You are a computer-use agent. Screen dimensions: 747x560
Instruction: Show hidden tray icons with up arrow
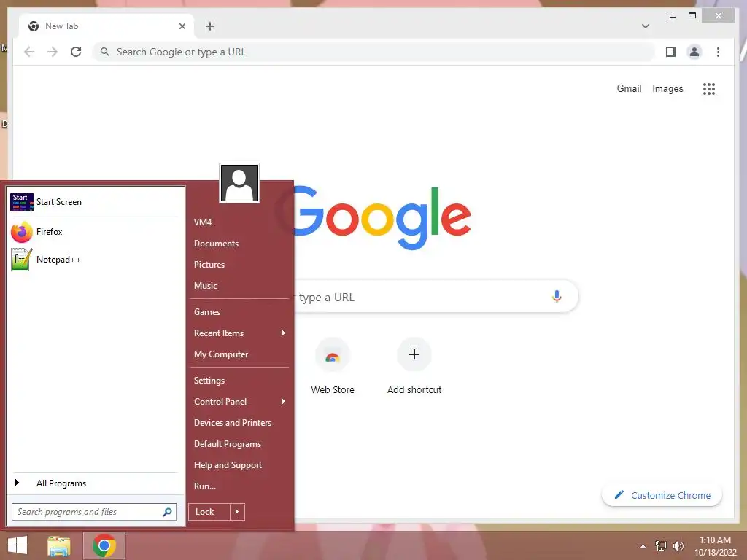(x=643, y=546)
